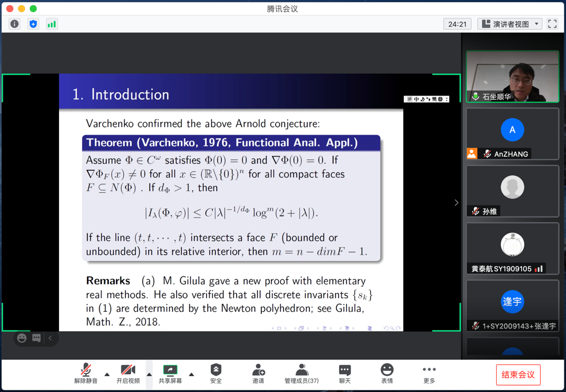Start screen sharing with 共享屏幕
Image resolution: width=566 pixels, height=392 pixels.
click(170, 374)
